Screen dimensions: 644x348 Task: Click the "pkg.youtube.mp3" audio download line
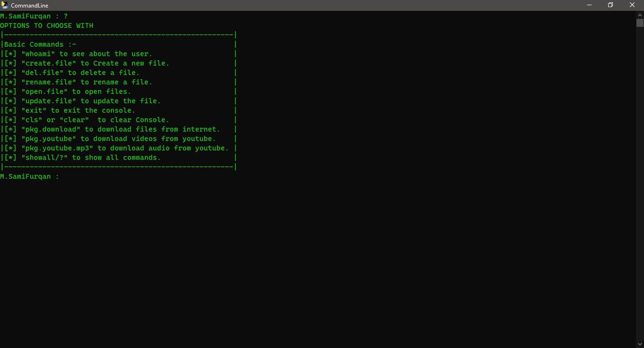116,148
